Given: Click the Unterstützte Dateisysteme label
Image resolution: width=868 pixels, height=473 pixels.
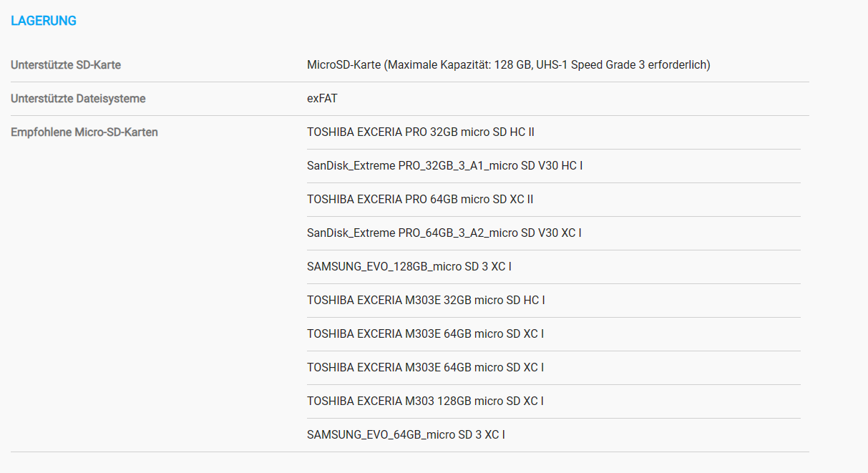Looking at the screenshot, I should pyautogui.click(x=78, y=99).
